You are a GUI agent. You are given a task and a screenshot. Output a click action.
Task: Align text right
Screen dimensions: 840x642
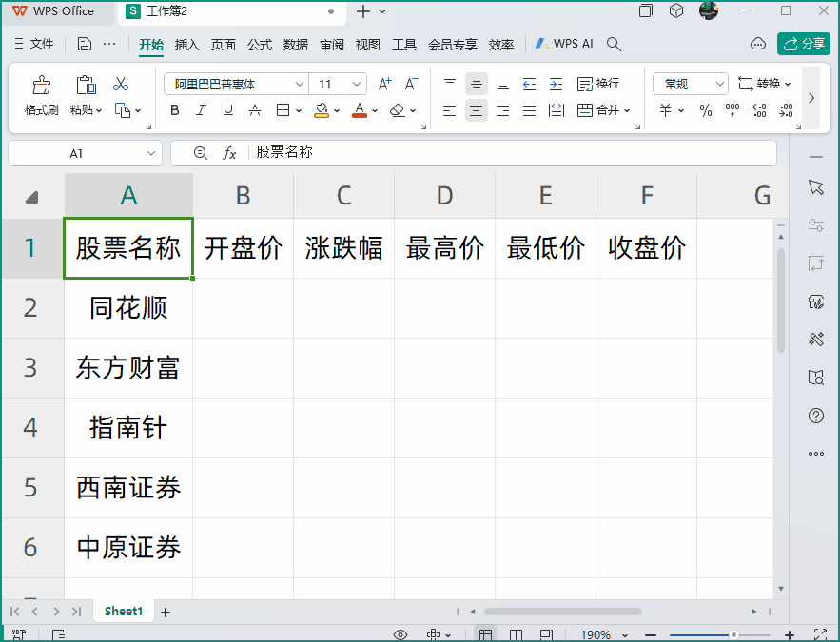(503, 111)
